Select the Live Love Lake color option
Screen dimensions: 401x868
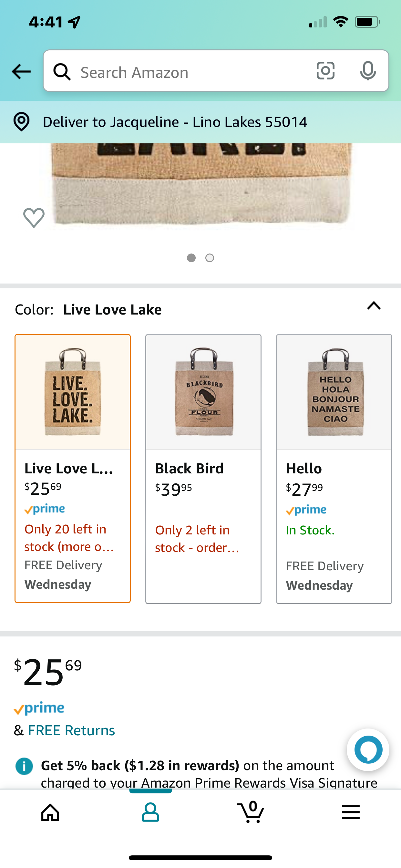tap(72, 468)
